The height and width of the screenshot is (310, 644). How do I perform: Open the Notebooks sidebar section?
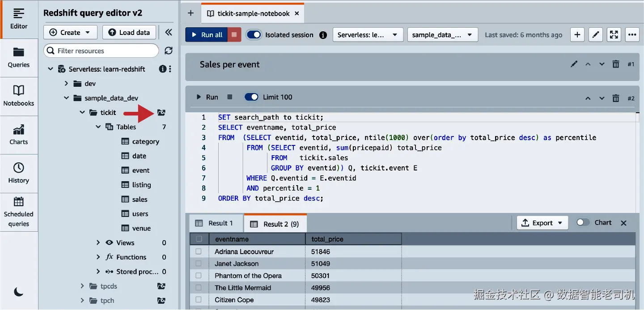point(19,96)
